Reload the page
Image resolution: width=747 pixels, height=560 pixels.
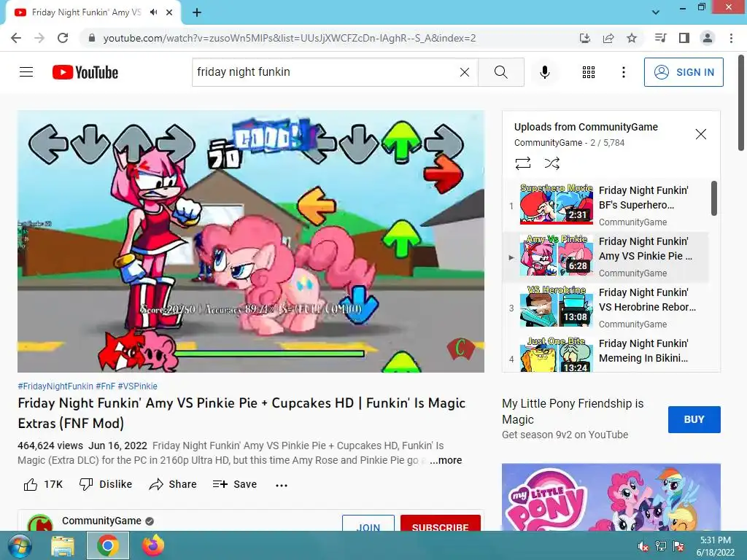63,38
